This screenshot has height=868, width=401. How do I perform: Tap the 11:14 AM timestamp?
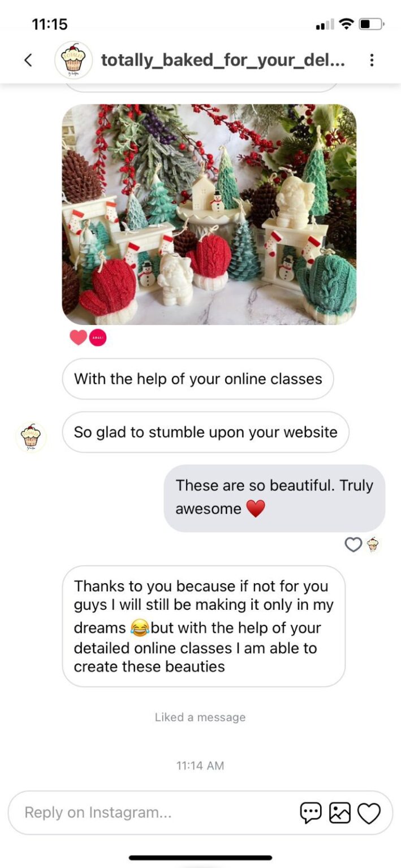tap(200, 766)
